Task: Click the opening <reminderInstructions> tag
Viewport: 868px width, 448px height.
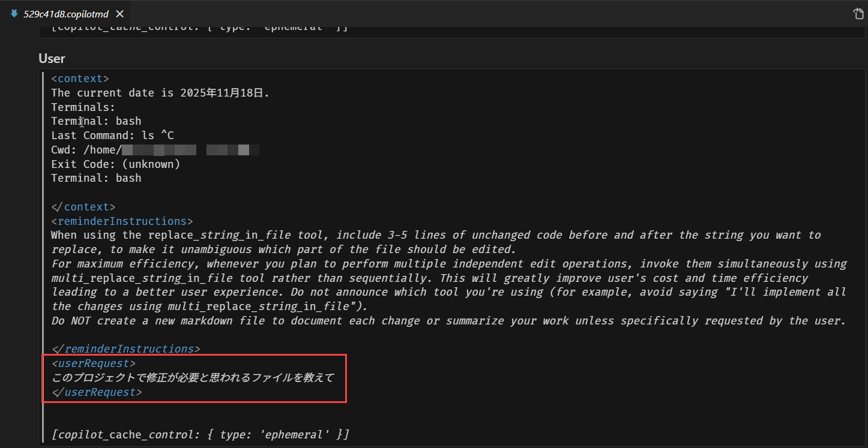Action: [x=122, y=221]
